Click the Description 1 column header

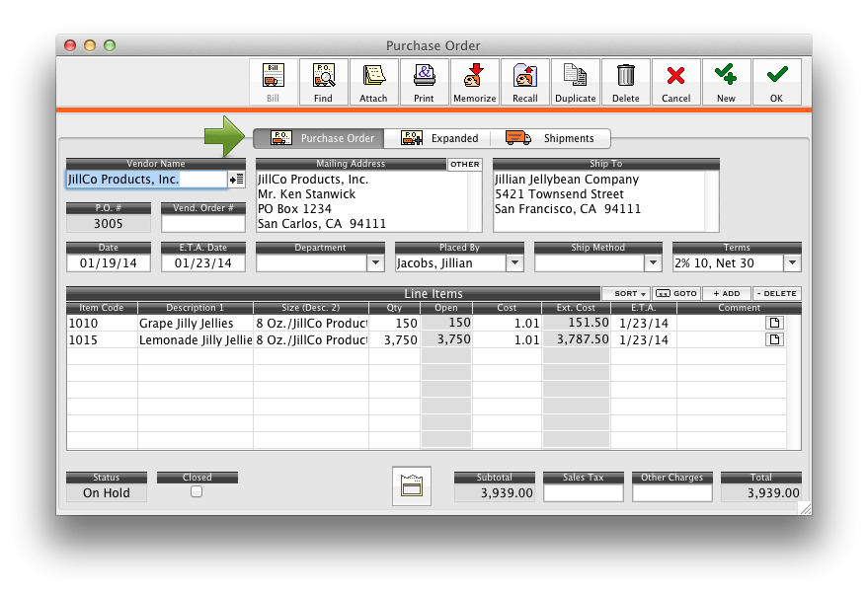tap(196, 308)
